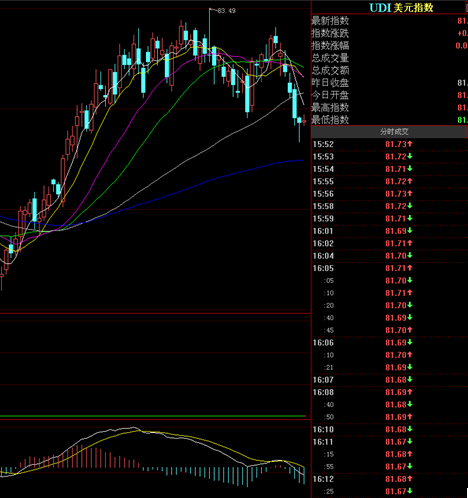This screenshot has height=498, width=468.
Task: Select the 15:54 trade row time
Action: (x=323, y=169)
